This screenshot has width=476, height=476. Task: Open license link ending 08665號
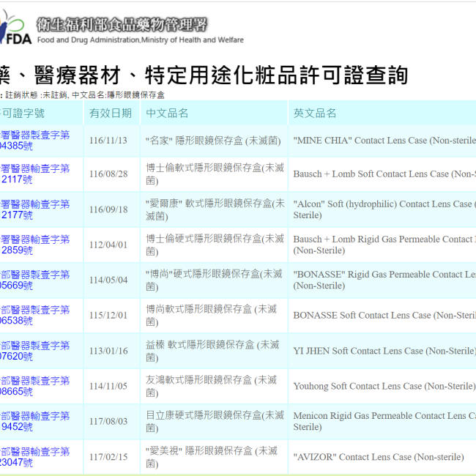(34, 386)
